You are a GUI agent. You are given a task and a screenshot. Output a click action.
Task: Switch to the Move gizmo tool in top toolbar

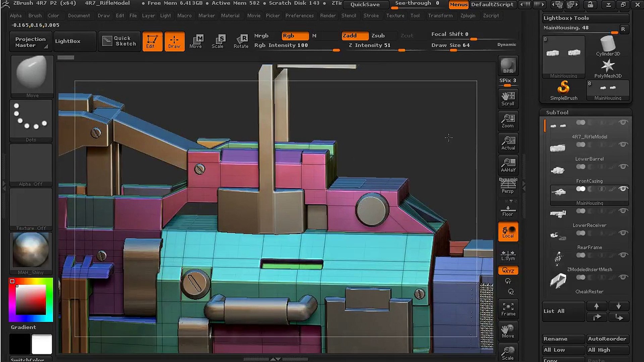click(196, 42)
